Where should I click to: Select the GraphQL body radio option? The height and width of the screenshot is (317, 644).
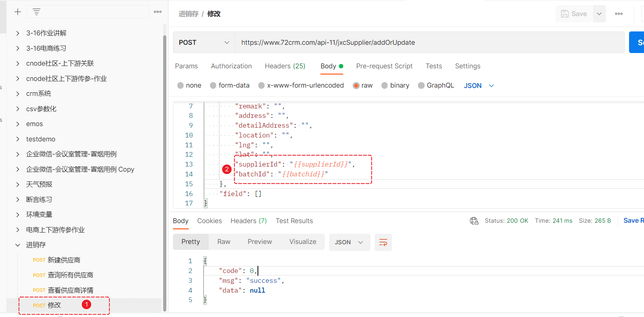tap(436, 85)
